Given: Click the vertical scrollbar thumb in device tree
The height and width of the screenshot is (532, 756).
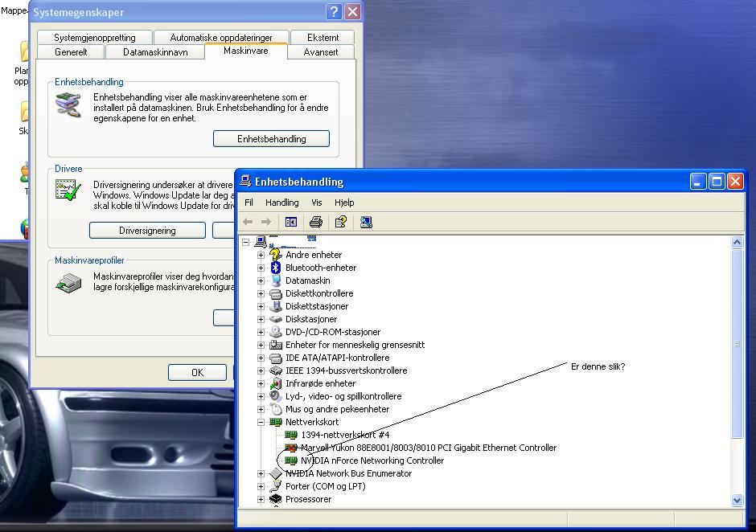Looking at the screenshot, I should [x=737, y=344].
